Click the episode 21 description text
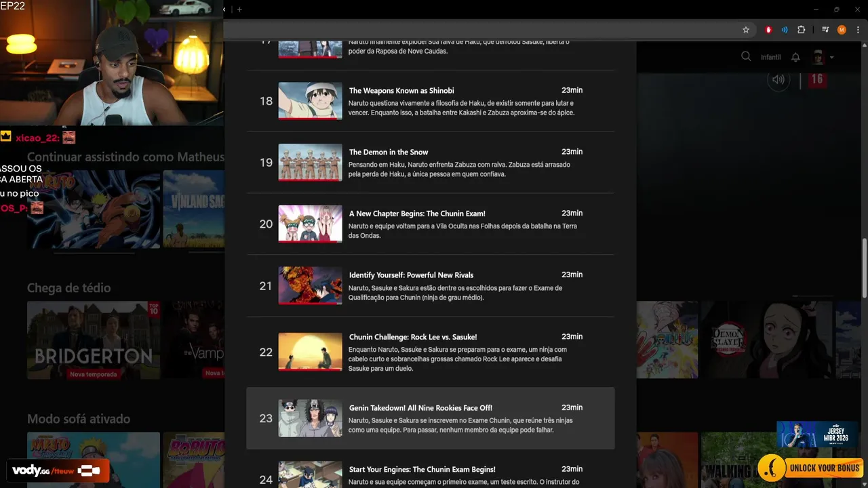This screenshot has width=868, height=488. pos(455,293)
